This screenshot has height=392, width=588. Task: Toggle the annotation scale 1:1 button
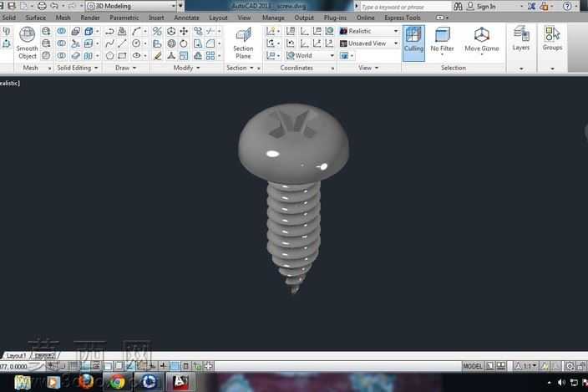point(526,366)
